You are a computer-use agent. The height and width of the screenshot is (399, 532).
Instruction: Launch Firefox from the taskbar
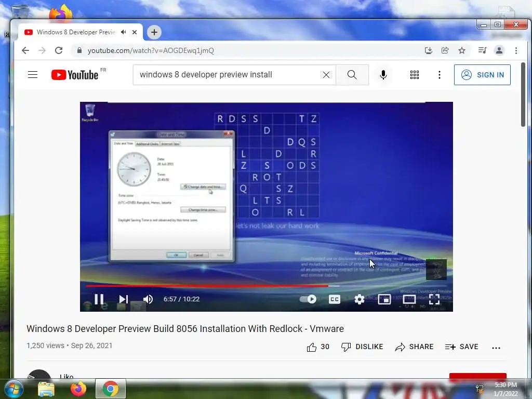pyautogui.click(x=78, y=389)
